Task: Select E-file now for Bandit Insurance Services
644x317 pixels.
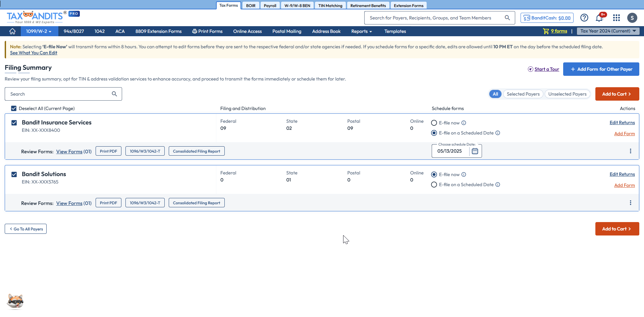Action: pyautogui.click(x=434, y=123)
